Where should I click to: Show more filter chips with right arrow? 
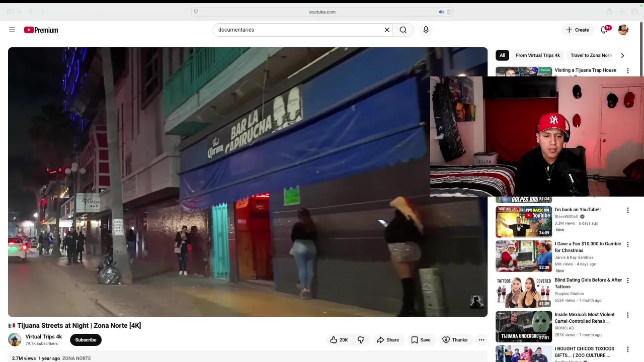622,55
